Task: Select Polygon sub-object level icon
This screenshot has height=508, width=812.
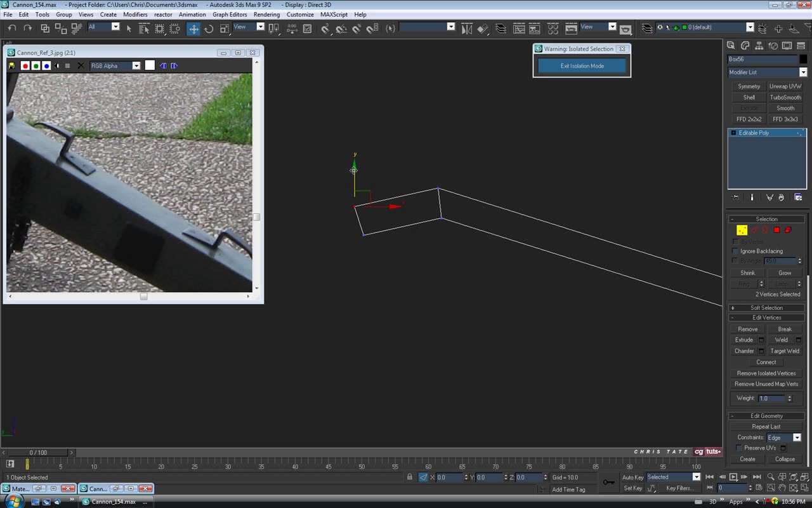Action: click(x=776, y=230)
